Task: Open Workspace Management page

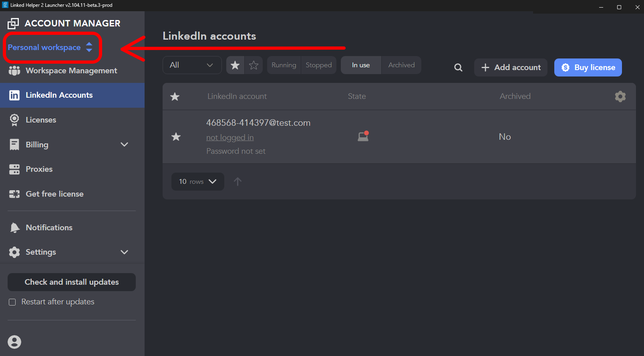Action: (72, 71)
